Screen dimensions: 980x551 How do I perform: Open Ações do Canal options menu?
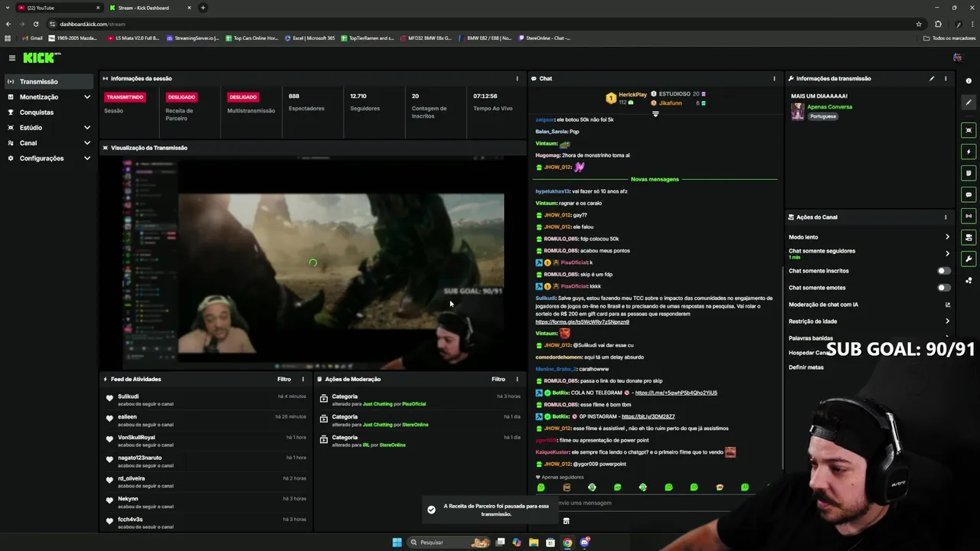click(x=946, y=217)
